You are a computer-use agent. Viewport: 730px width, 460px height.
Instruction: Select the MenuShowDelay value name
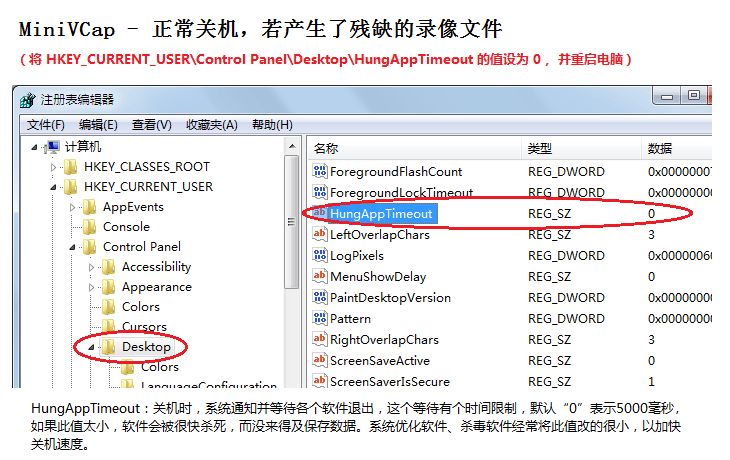coord(378,277)
